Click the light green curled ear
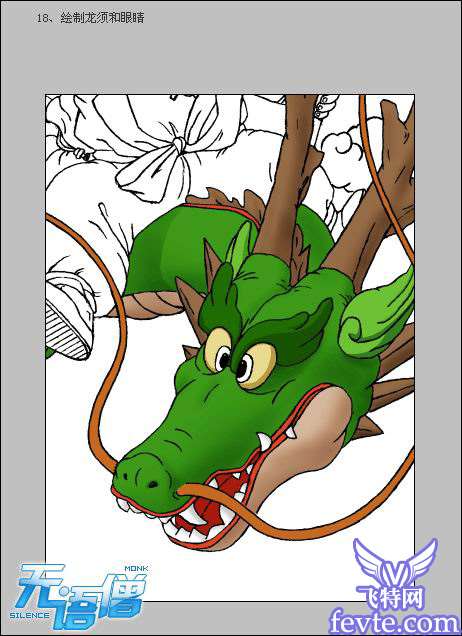The image size is (462, 636). (375, 318)
